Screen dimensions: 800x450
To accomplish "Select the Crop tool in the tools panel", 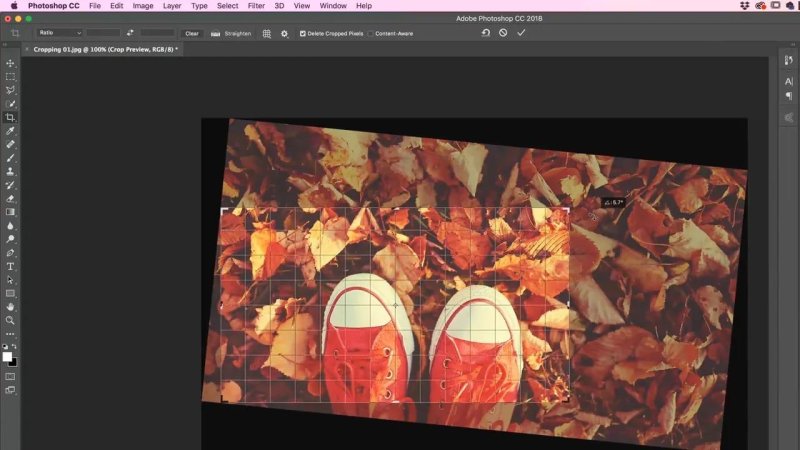I will click(x=10, y=117).
